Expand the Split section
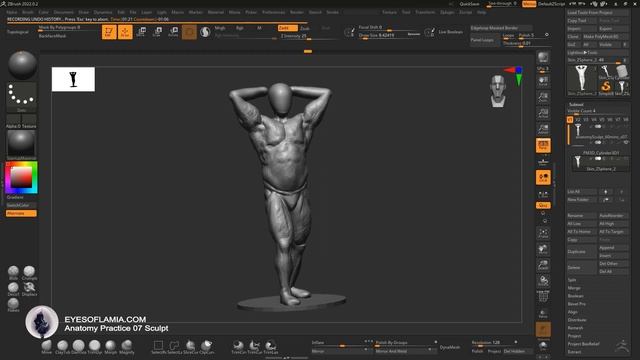This screenshot has height=360, width=640. click(x=572, y=280)
